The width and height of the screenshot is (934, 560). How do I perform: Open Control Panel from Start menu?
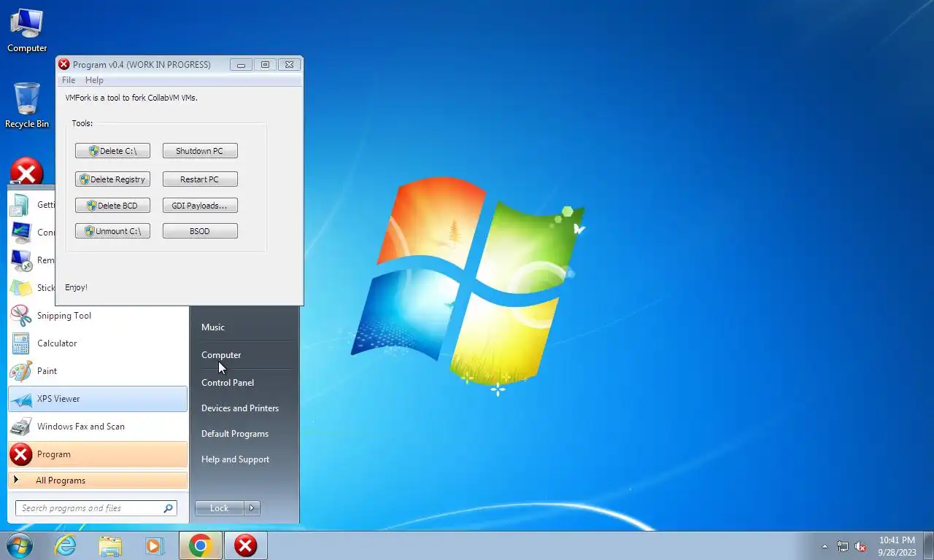click(x=228, y=383)
